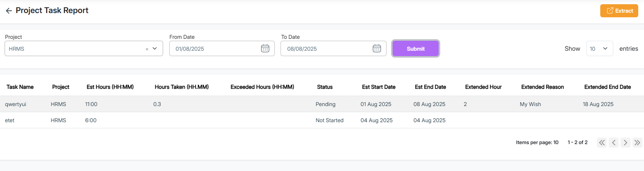Click the Extract button
644x171 pixels.
tap(619, 11)
